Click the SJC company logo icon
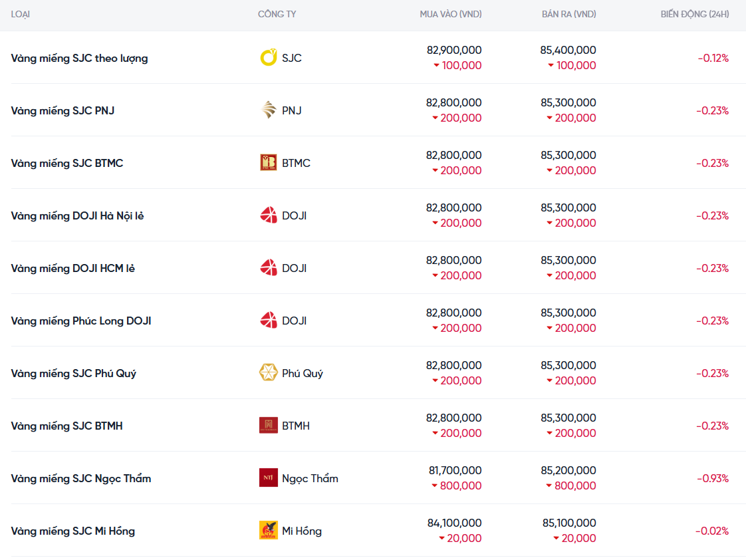Image resolution: width=746 pixels, height=560 pixels. (x=268, y=58)
